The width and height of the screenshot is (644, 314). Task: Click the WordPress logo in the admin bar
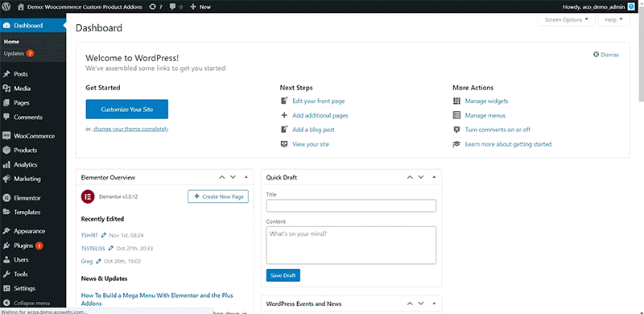pos(7,6)
